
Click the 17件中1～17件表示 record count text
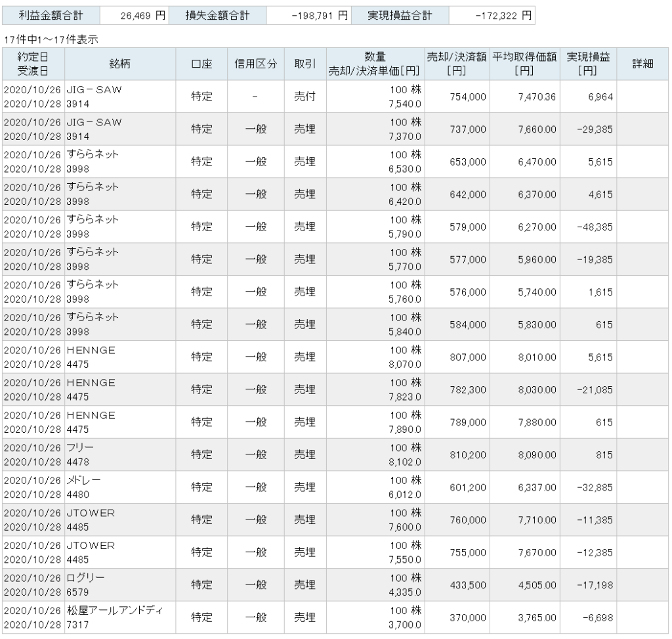coord(51,40)
